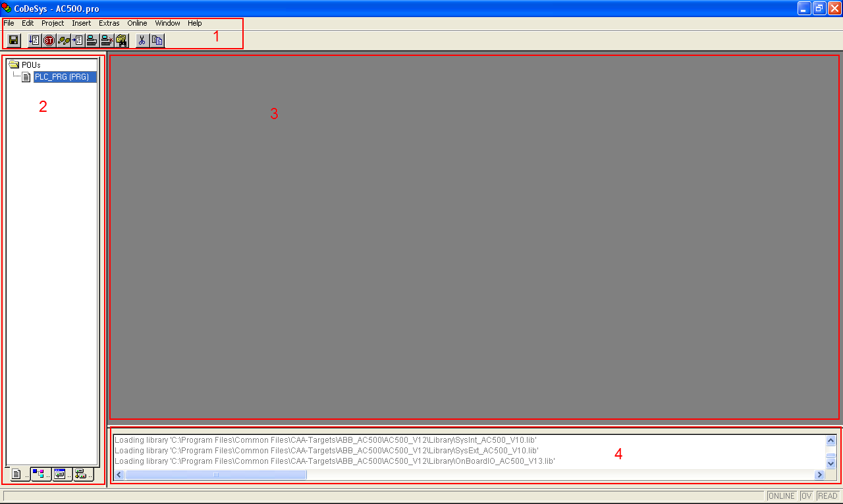Open the Help menu

click(x=195, y=23)
